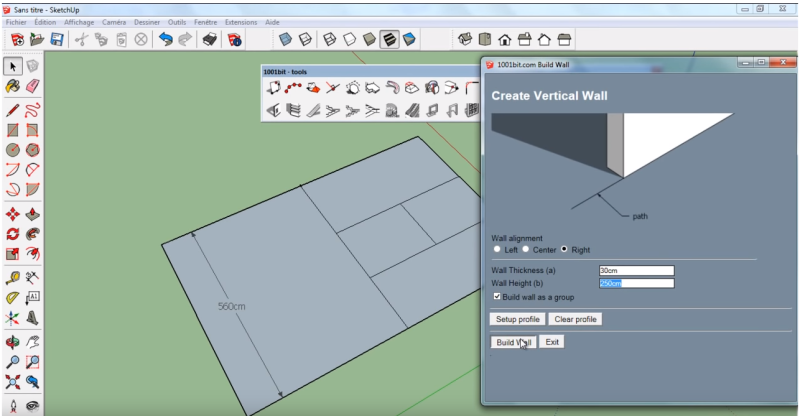Select Center wall alignment
800x416 pixels.
[x=526, y=249]
